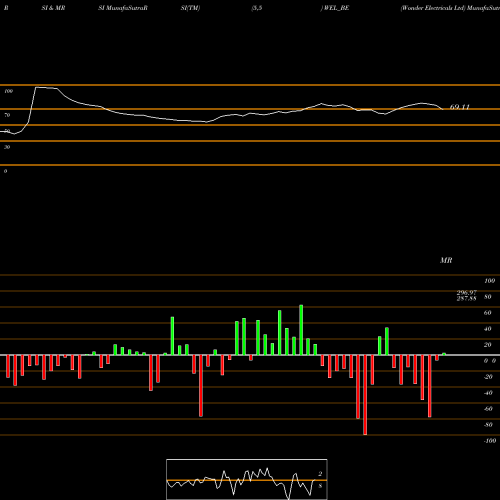The height and width of the screenshot is (500, 500).
Task: Click the longest red MR bar reaching -100
Action: click(x=365, y=395)
